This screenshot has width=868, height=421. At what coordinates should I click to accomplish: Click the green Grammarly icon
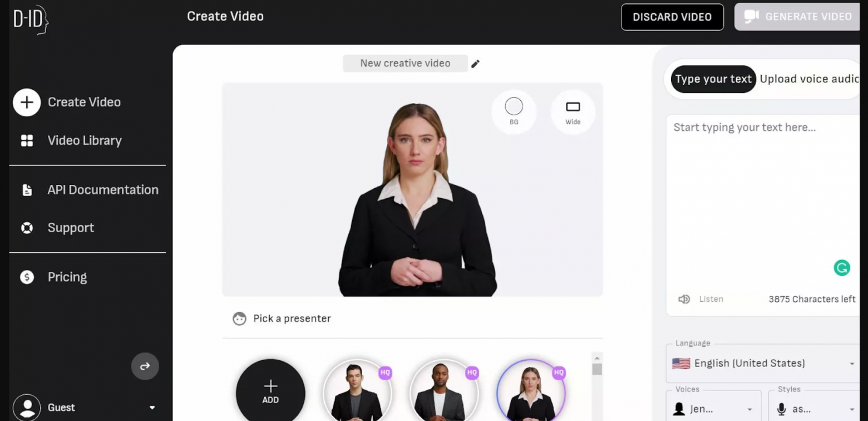point(842,268)
